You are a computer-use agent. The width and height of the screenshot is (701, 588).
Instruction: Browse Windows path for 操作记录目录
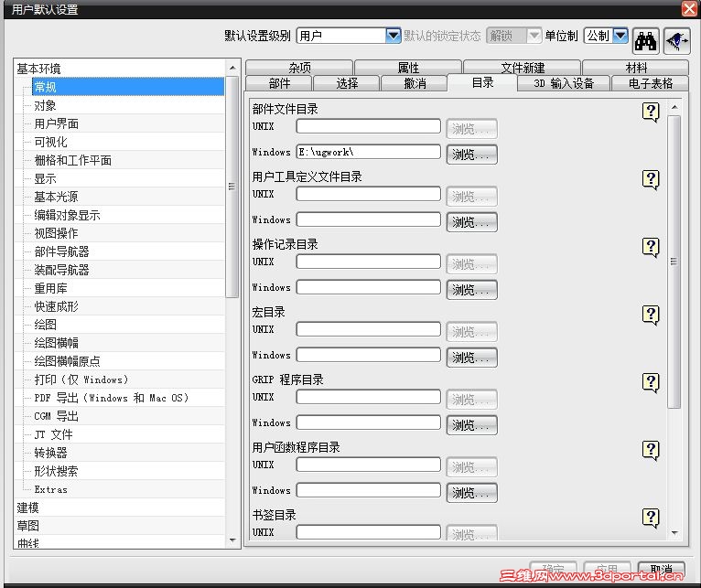coord(471,290)
